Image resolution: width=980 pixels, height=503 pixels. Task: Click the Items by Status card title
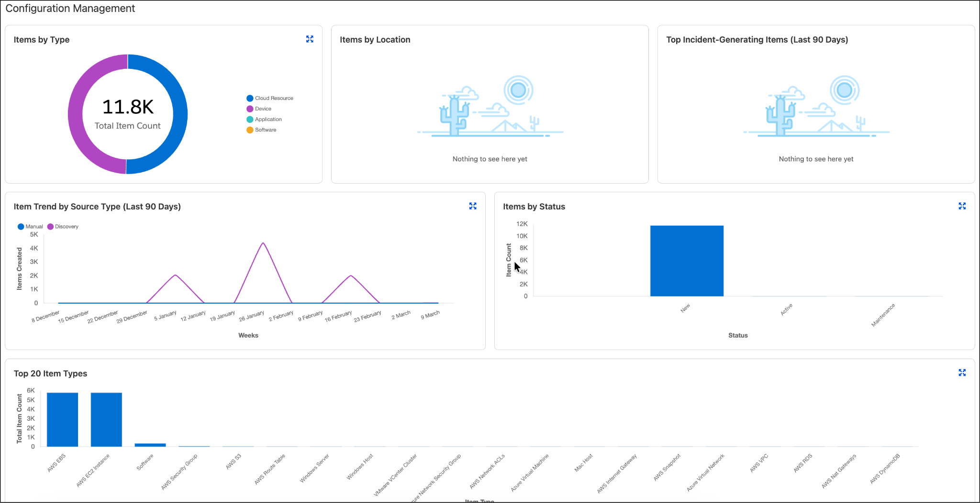534,207
